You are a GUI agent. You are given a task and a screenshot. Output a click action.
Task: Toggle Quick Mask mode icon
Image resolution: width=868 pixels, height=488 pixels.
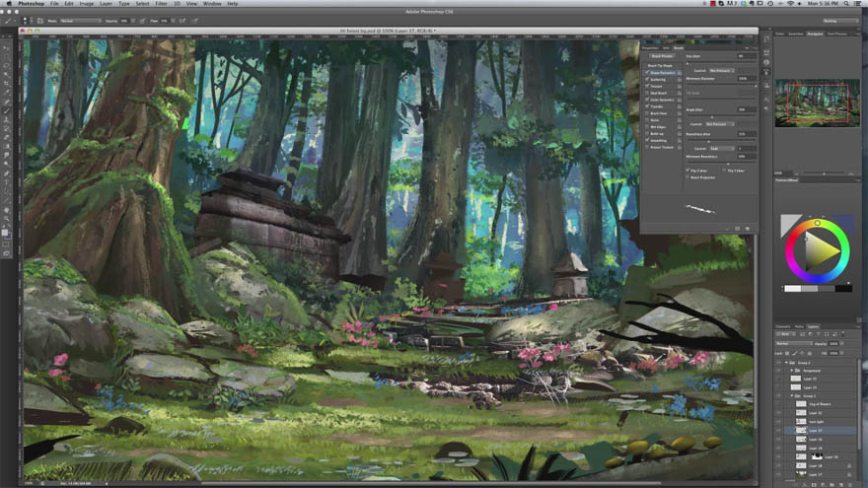point(7,244)
